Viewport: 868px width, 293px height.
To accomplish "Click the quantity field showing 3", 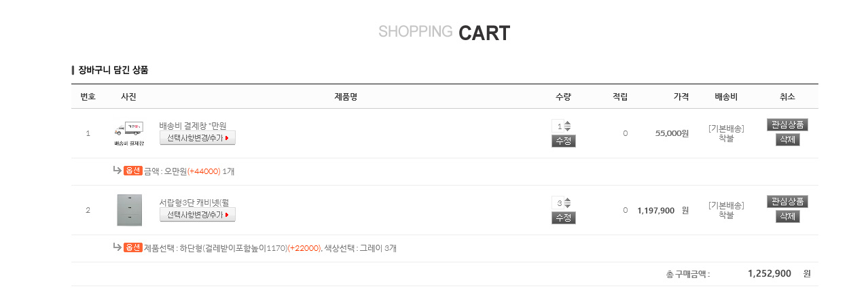I will pyautogui.click(x=558, y=203).
